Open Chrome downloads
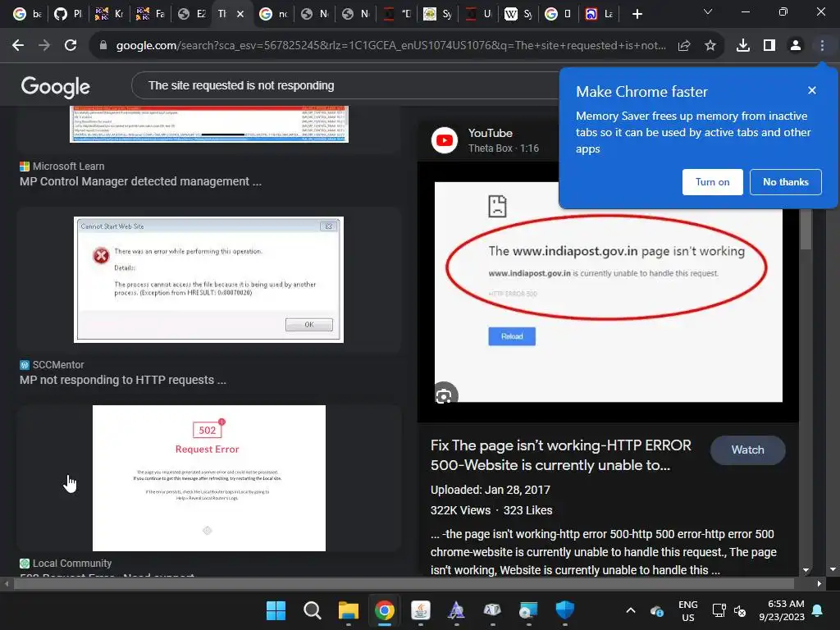Screen dimensions: 840x630 pyautogui.click(x=743, y=46)
